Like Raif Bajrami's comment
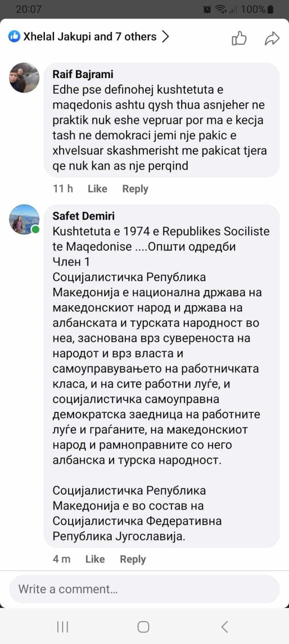This screenshot has height=644, width=289. point(97,189)
